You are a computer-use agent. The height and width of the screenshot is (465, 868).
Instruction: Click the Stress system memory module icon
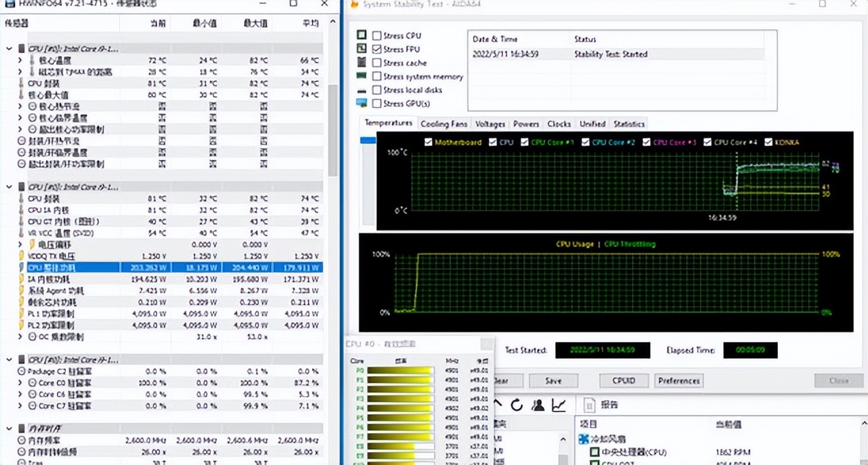click(x=361, y=76)
